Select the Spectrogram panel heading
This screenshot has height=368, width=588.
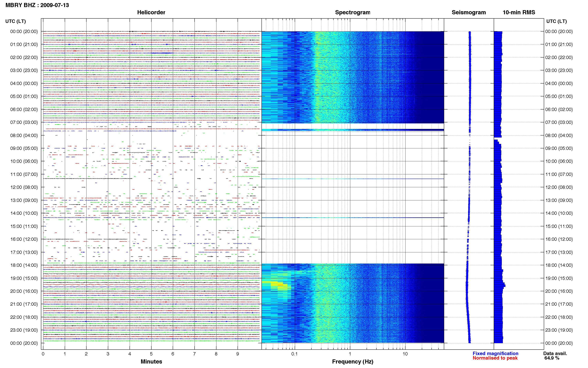point(353,12)
